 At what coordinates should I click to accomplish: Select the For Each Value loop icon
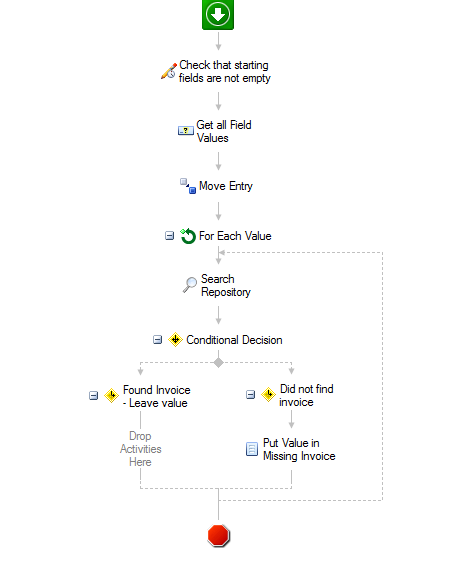[188, 236]
